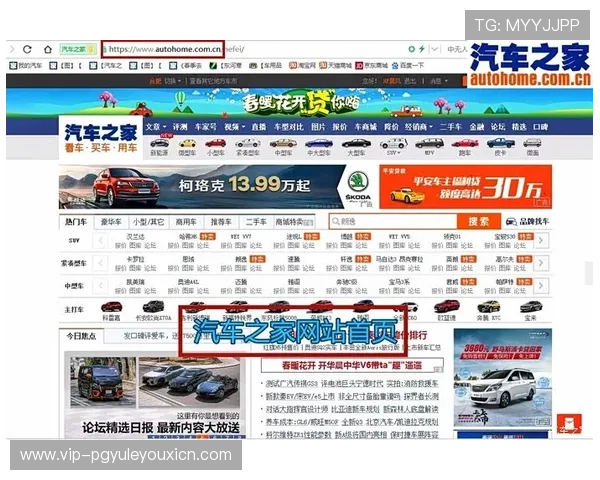Image resolution: width=600 pixels, height=480 pixels.
Task: Click the magnifier icon in search box
Action: (336, 221)
